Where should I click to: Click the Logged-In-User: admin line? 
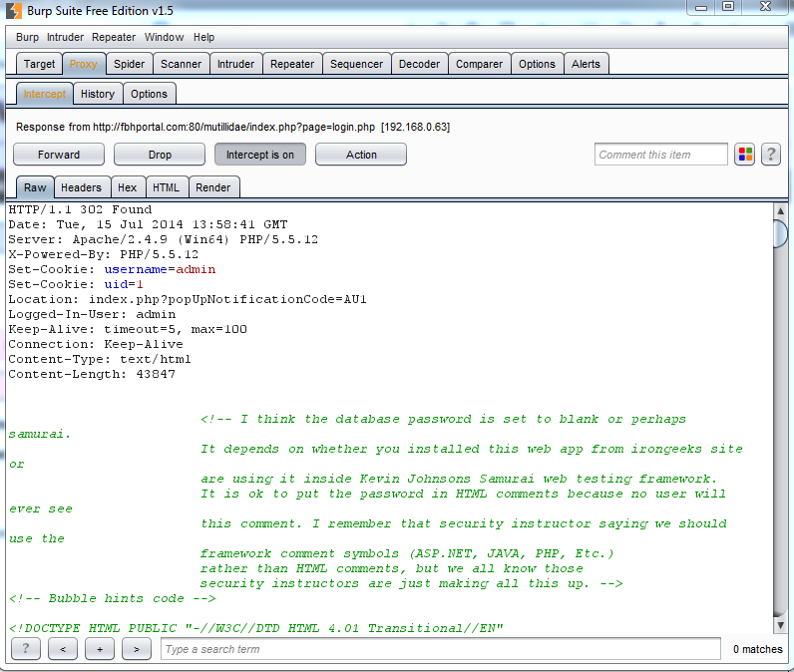(92, 314)
